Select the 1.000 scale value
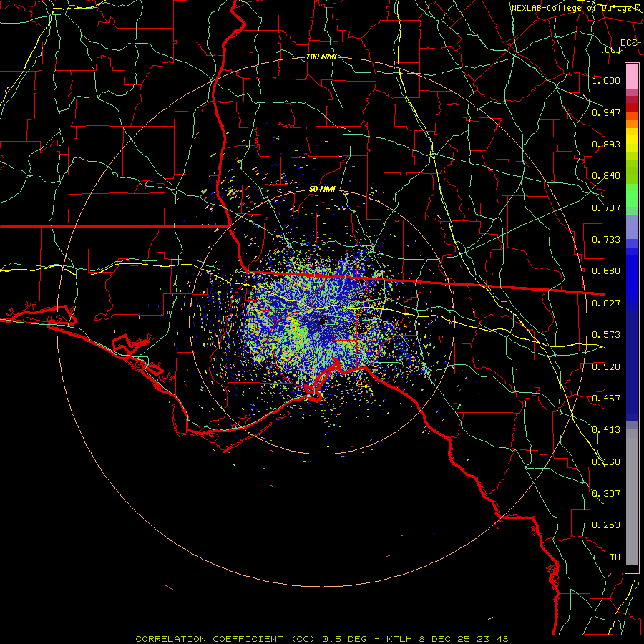Viewport: 644px width, 644px height. click(x=606, y=80)
